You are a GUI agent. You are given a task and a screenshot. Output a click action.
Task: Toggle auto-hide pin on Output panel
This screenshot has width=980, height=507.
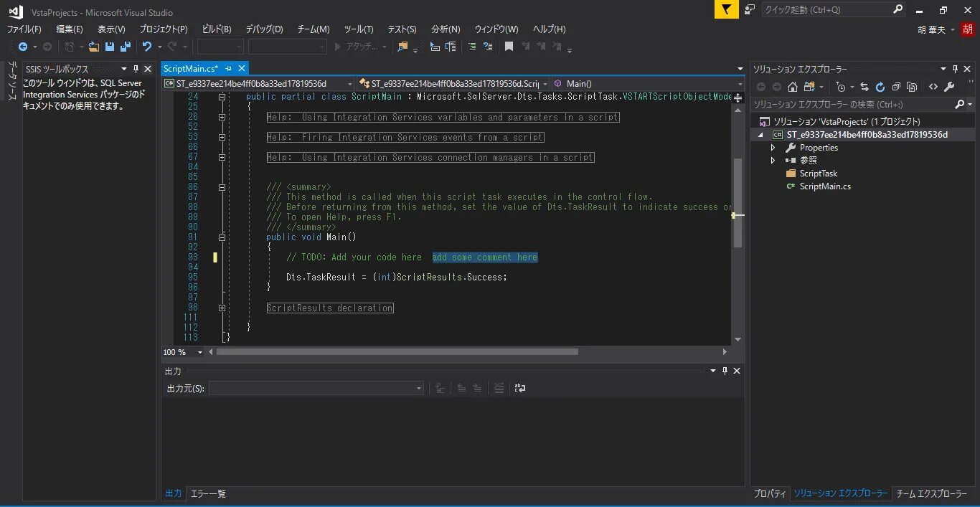(725, 371)
